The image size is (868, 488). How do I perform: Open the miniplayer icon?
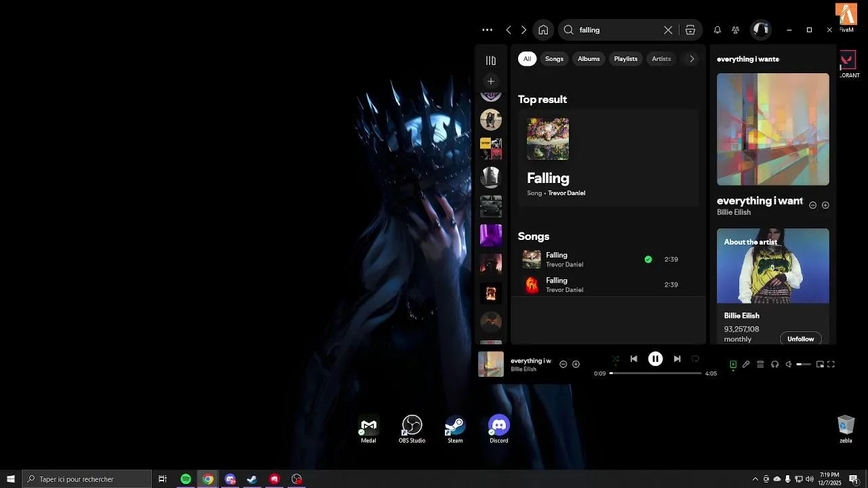820,365
